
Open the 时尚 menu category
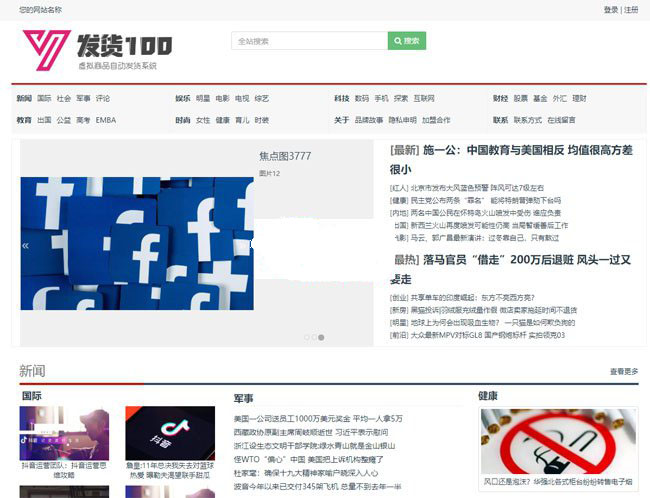[183, 120]
